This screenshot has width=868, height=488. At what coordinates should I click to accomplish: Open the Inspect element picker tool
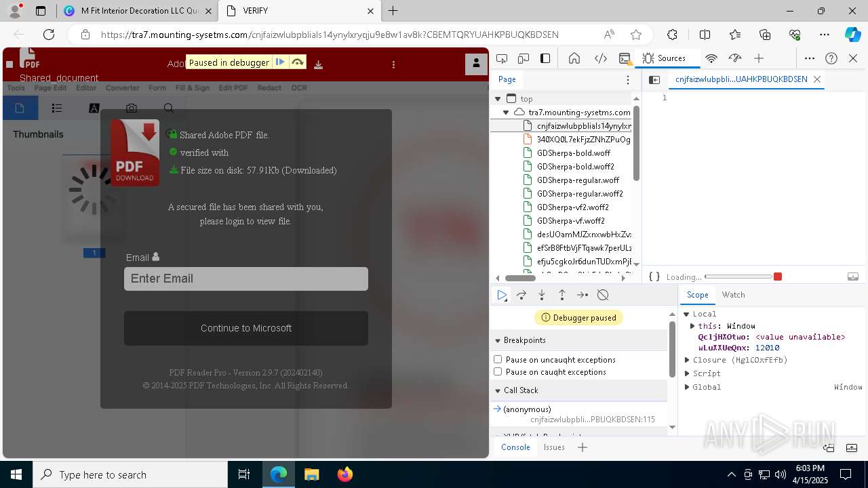tap(502, 58)
